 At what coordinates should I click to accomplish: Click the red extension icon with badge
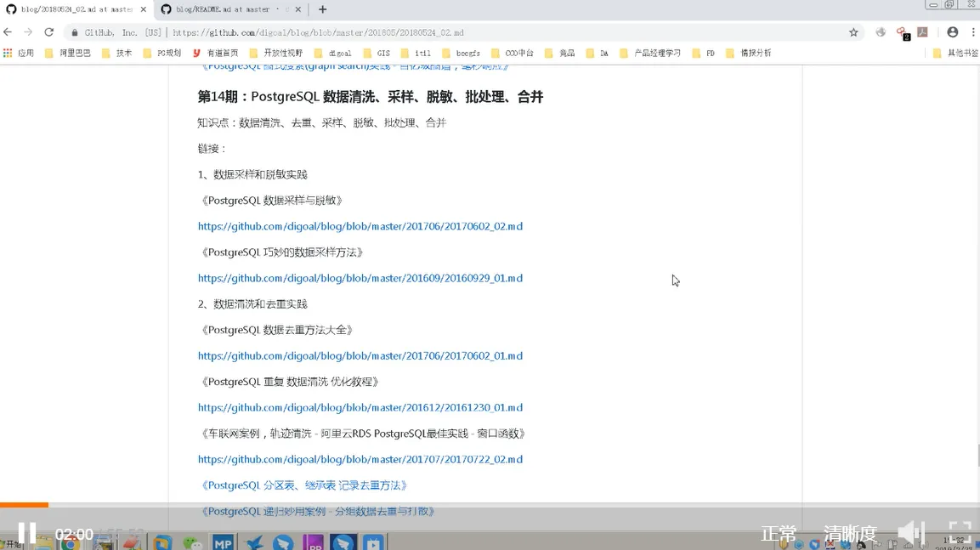pyautogui.click(x=902, y=32)
